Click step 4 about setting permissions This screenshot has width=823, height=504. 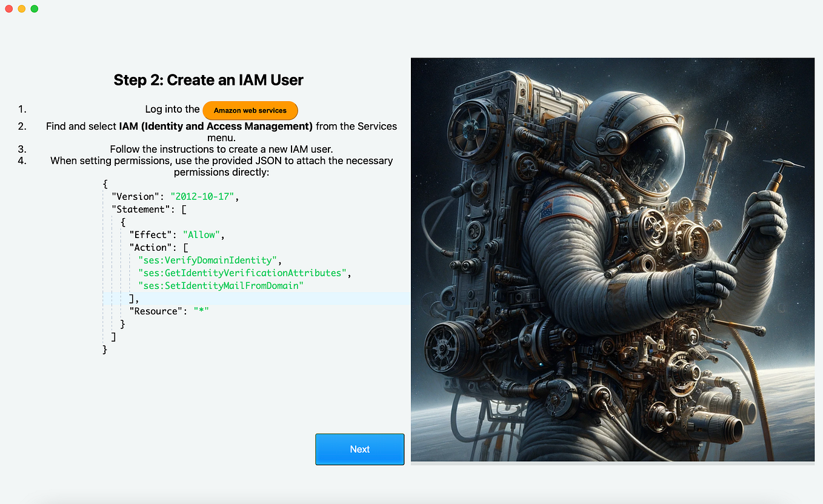pos(221,166)
